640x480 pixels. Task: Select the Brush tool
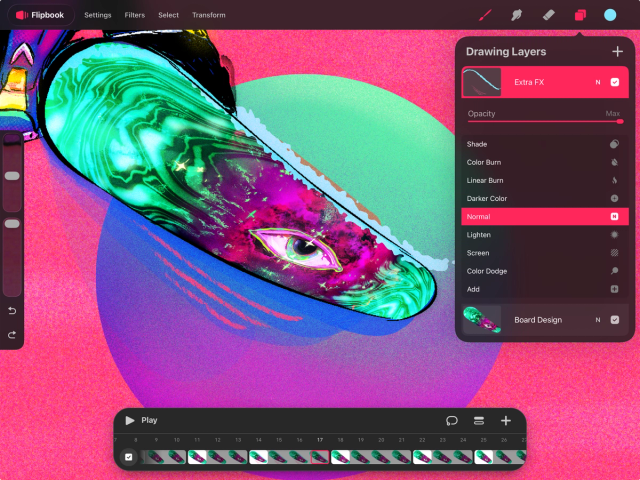[485, 15]
